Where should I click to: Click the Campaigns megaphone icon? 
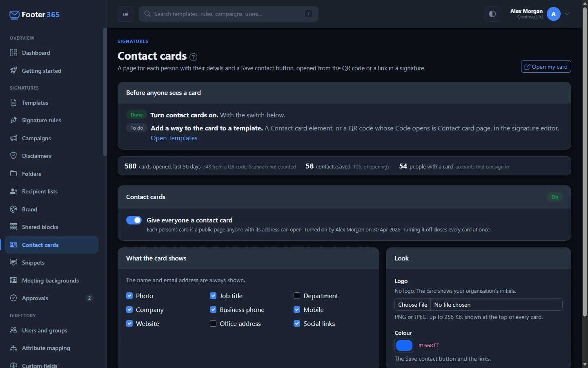(13, 138)
